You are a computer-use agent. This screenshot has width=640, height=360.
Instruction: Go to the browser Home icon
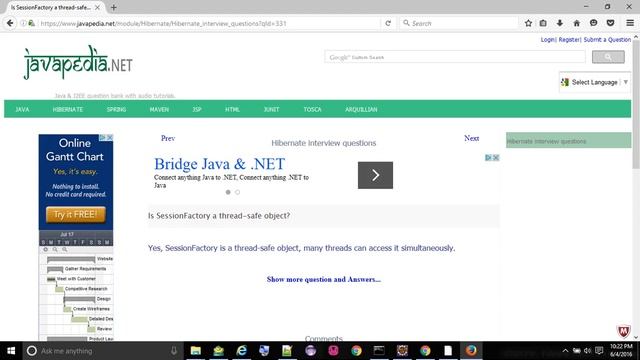[x=576, y=23]
